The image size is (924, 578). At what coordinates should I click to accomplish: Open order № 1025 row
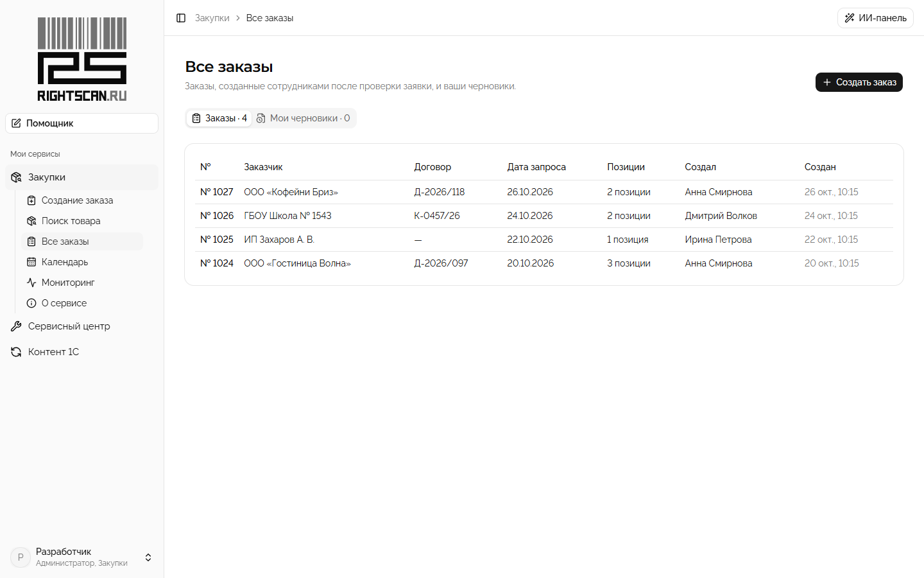[x=544, y=240]
